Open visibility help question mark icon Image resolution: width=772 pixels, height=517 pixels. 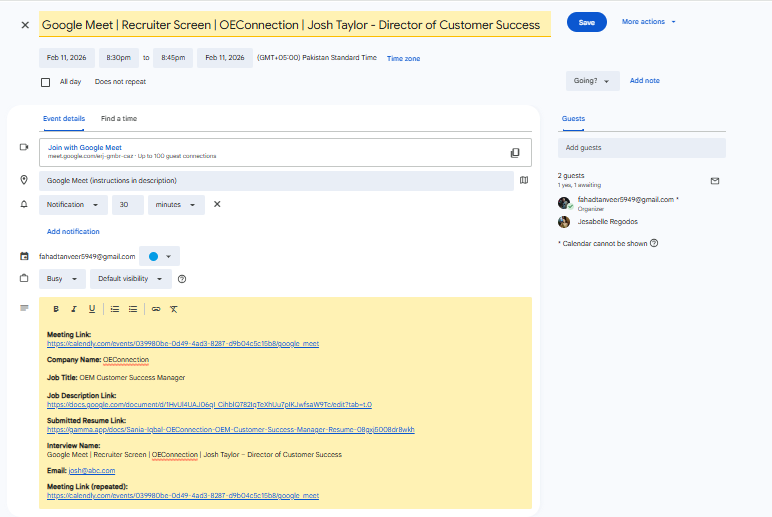tap(182, 279)
